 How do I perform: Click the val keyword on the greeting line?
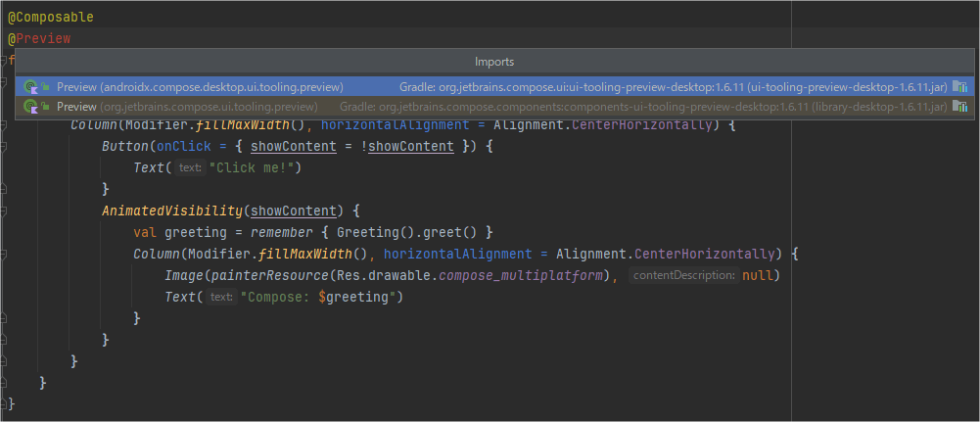point(145,233)
